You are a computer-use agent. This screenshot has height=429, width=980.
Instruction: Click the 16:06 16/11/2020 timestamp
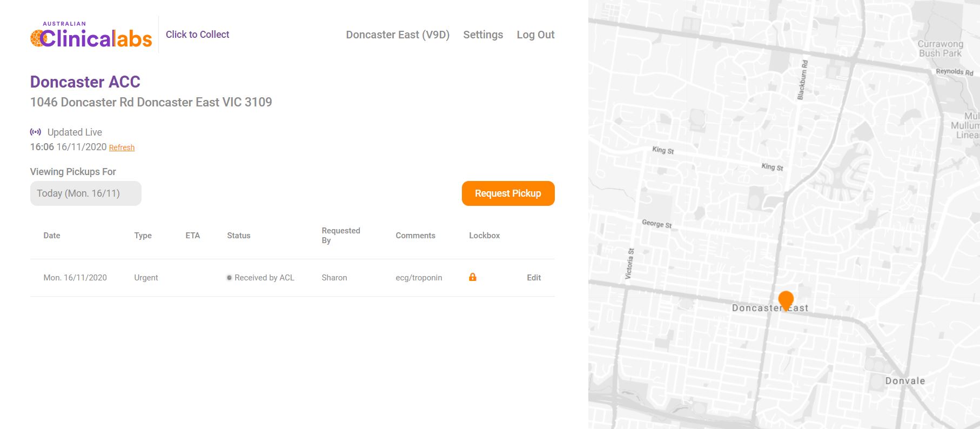pyautogui.click(x=68, y=147)
